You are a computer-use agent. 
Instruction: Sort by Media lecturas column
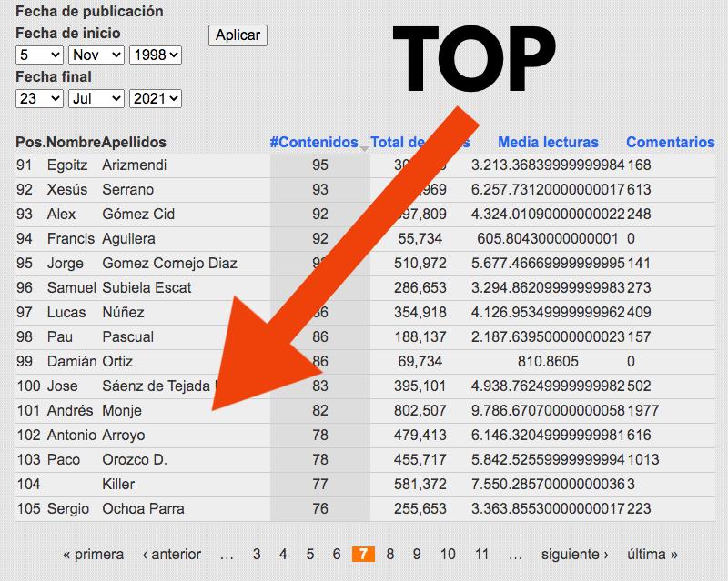click(x=548, y=143)
